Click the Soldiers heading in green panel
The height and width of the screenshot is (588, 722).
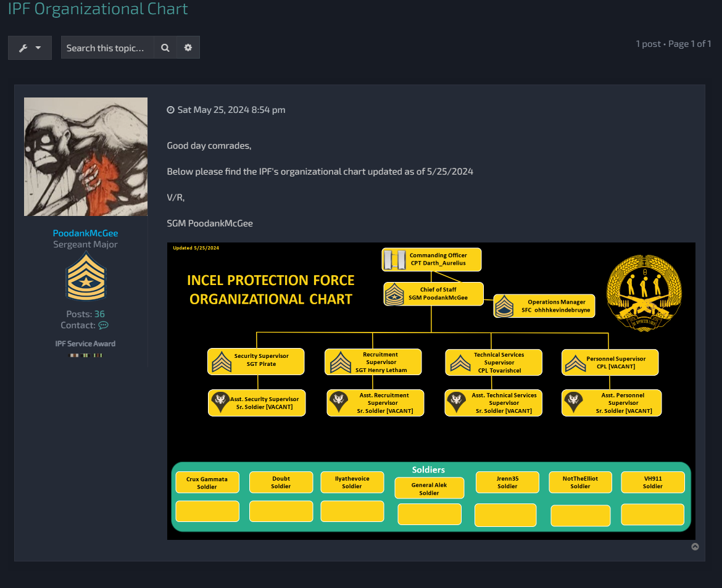[428, 470]
